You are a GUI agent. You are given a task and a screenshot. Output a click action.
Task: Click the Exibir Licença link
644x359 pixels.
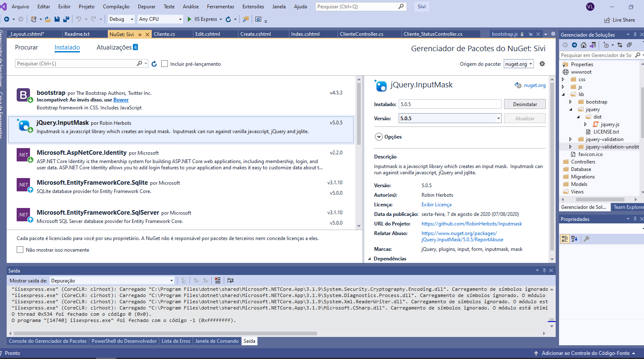[x=436, y=205]
